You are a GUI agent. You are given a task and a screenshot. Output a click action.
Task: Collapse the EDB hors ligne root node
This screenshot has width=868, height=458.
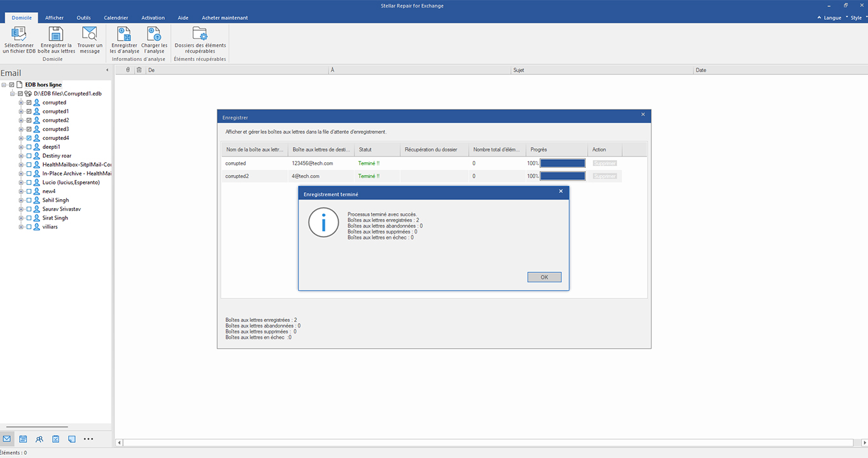tap(4, 85)
